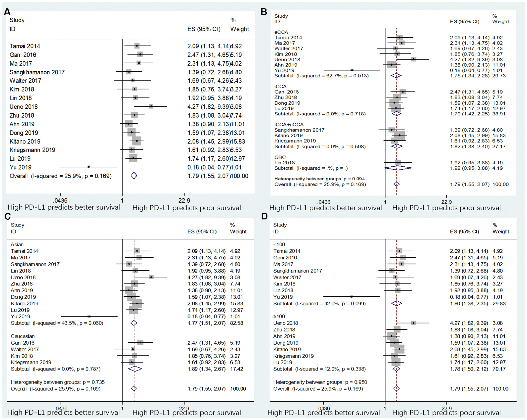527x420 pixels.
Task: Click the Yu 2019 point estimate marker in panel A
Action: [x=89, y=167]
